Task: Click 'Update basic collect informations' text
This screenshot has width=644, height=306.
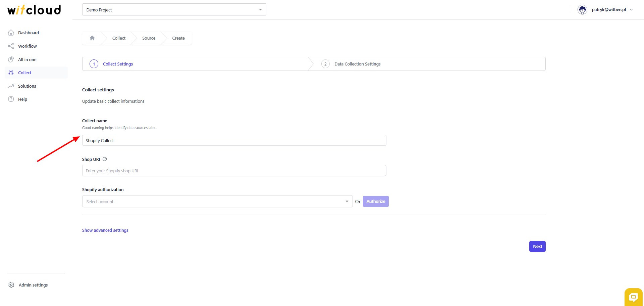Action: point(113,101)
